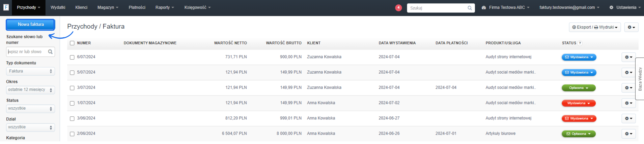Tick the checkbox for invoice 1/07/2024
Image resolution: width=644 pixels, height=144 pixels.
click(72, 103)
